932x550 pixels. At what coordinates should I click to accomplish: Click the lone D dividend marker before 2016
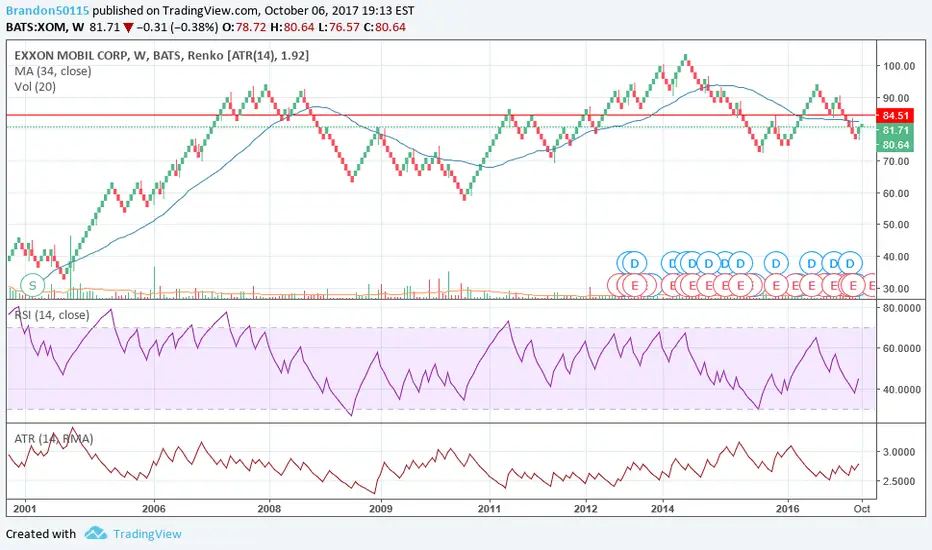pos(776,263)
